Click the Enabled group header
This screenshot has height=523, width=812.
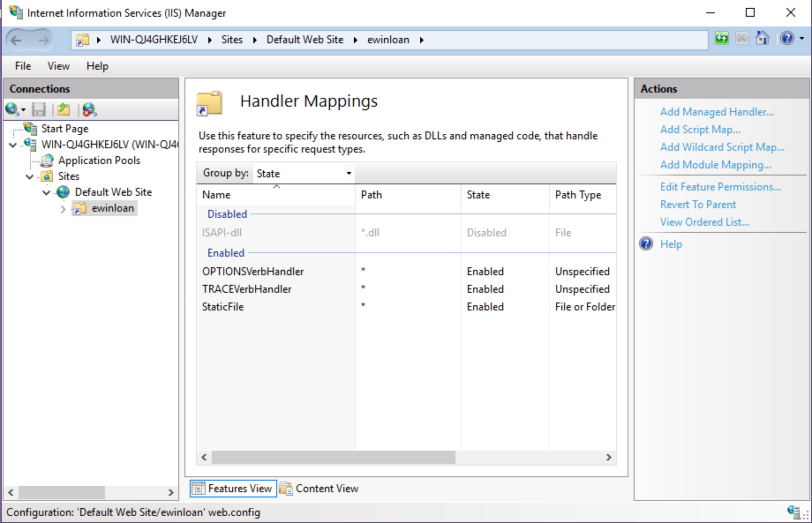click(226, 253)
